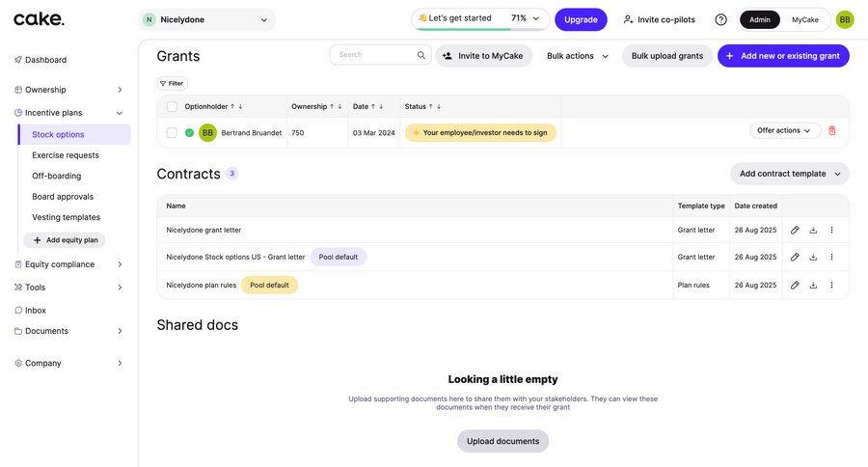Screen dimensions: 868x467
Task: Click the Nicelydone N company avatar
Action: (149, 20)
